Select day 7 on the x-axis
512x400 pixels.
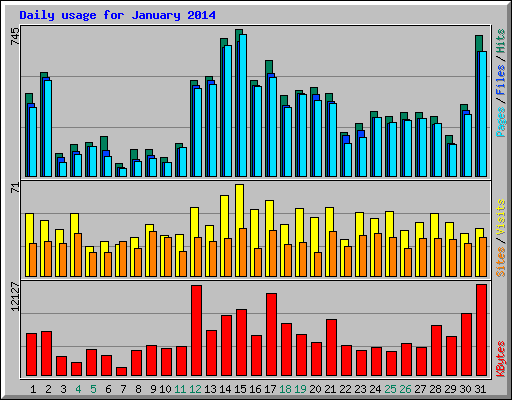pos(123,389)
